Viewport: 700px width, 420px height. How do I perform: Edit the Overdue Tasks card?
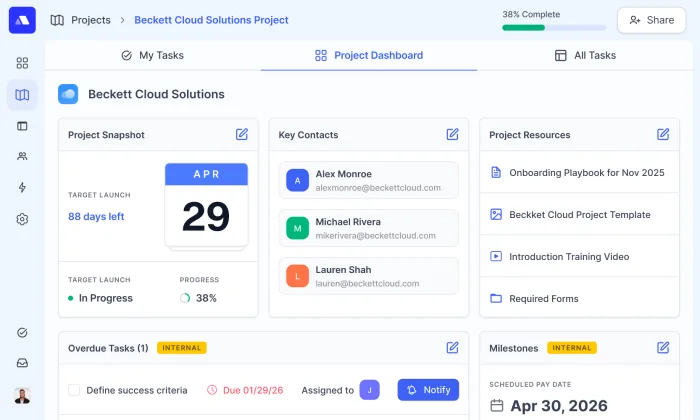coord(452,348)
